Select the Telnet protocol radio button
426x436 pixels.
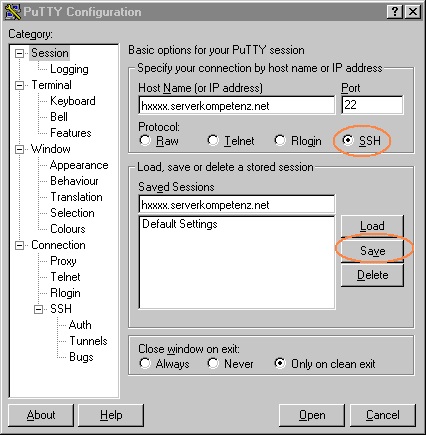click(213, 140)
